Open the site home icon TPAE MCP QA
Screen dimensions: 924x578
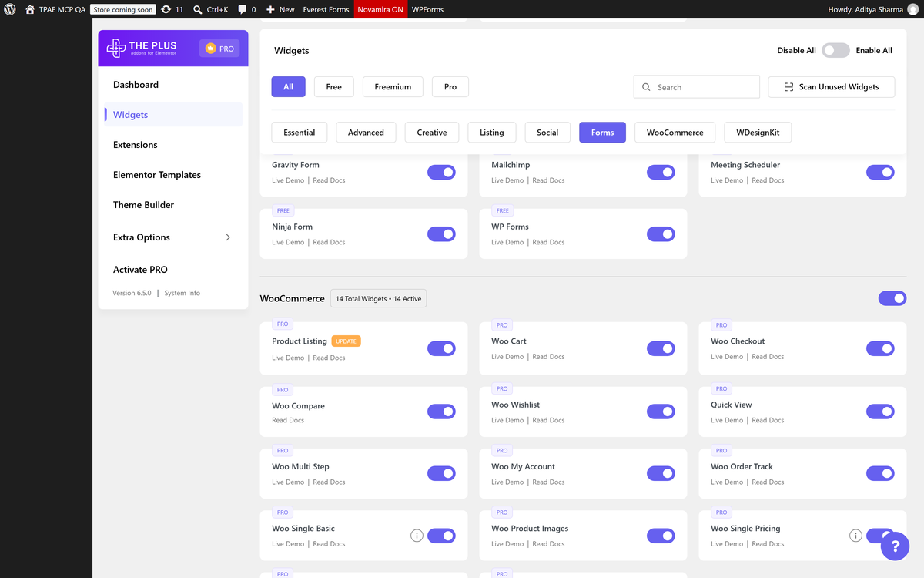[30, 9]
